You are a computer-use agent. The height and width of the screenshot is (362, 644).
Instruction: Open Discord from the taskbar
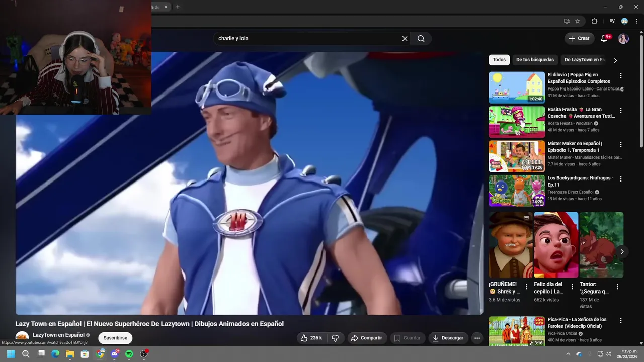pyautogui.click(x=115, y=354)
